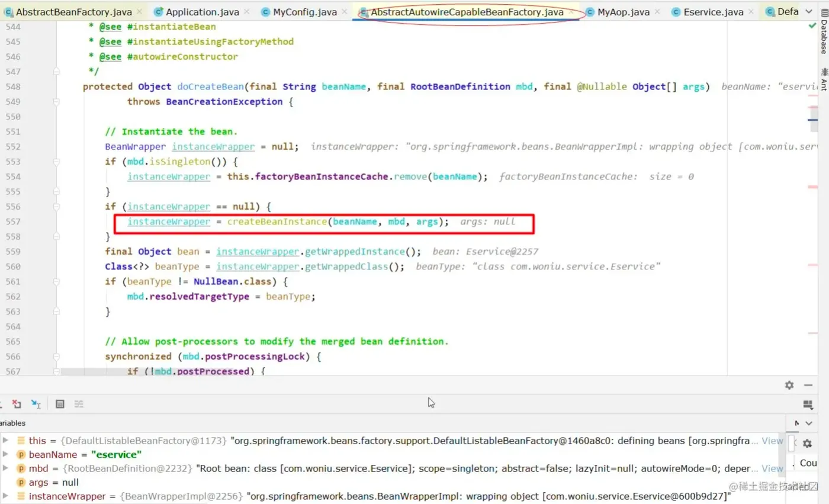829x504 pixels.
Task: Click createBeanInstance method call
Action: point(277,221)
